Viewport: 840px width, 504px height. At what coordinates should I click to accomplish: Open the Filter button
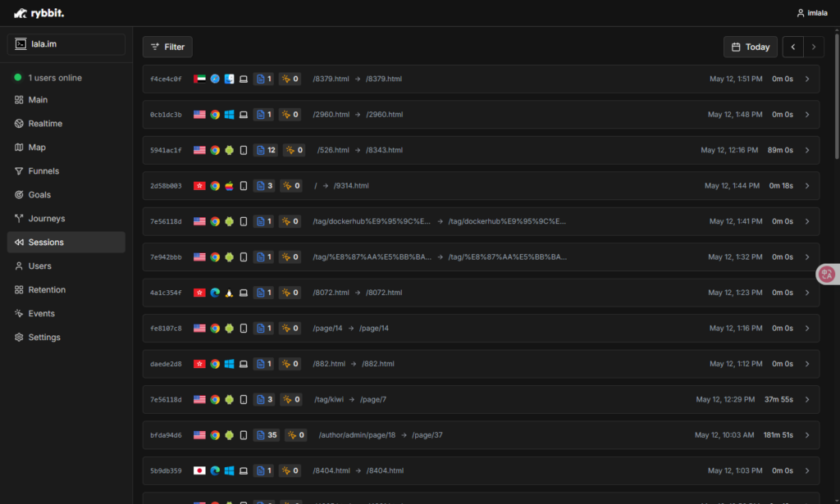pyautogui.click(x=167, y=47)
